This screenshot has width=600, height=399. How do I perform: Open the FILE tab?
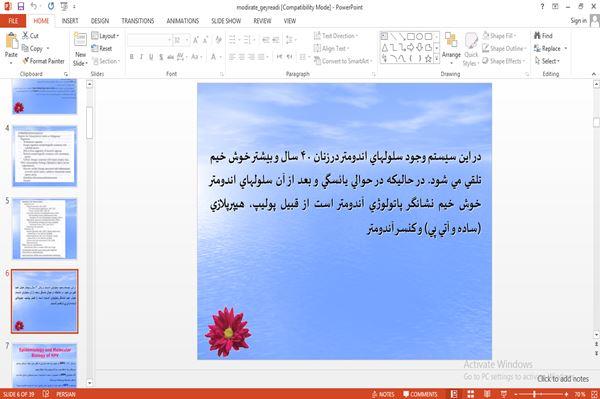click(13, 21)
